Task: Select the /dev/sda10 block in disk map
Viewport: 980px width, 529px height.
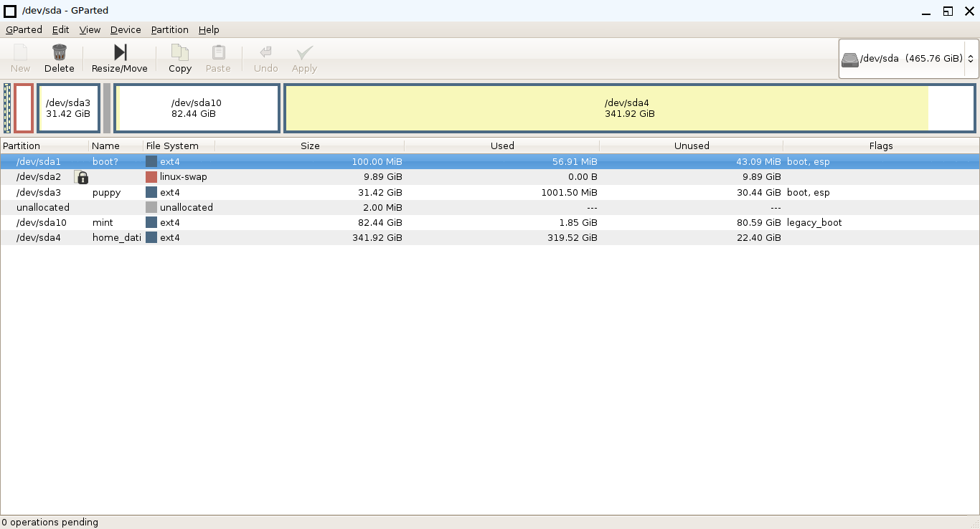Action: pos(197,108)
